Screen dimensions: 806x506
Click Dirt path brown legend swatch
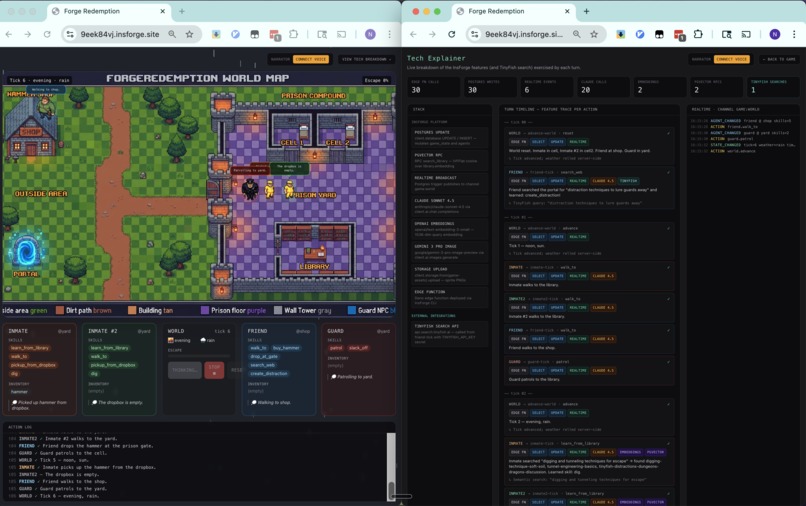60,310
